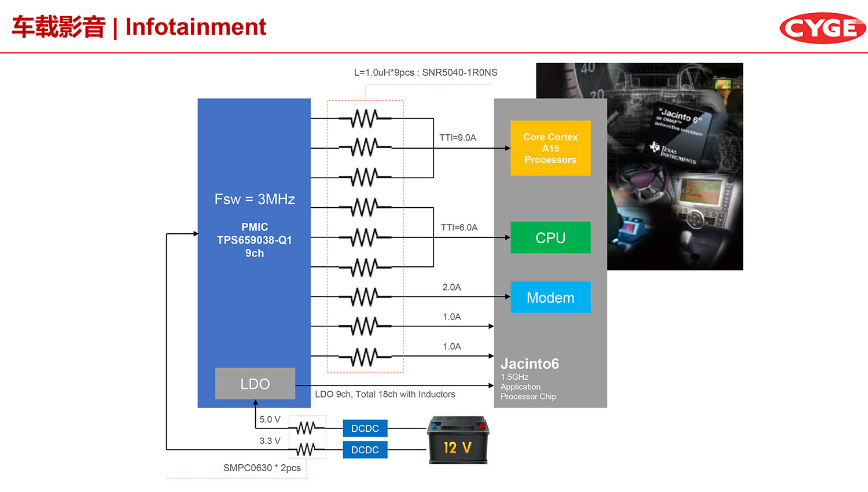Click the bottom inductor on the lowest 1.0A line
This screenshot has width=868, height=492.
[365, 357]
